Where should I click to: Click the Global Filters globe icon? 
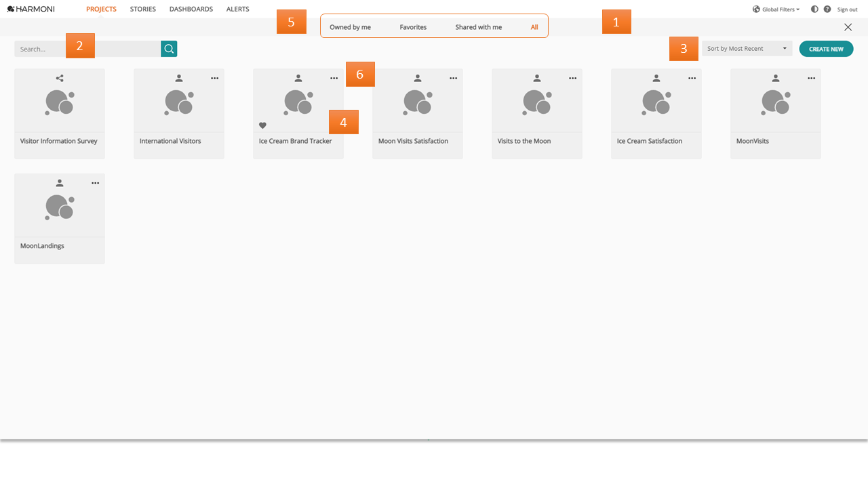[756, 9]
